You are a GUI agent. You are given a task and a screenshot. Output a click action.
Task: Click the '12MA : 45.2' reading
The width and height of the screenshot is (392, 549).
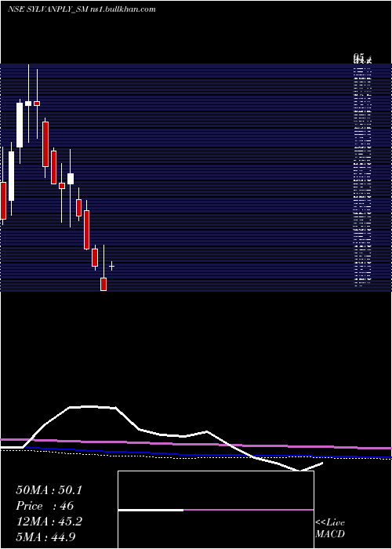[x=49, y=522]
